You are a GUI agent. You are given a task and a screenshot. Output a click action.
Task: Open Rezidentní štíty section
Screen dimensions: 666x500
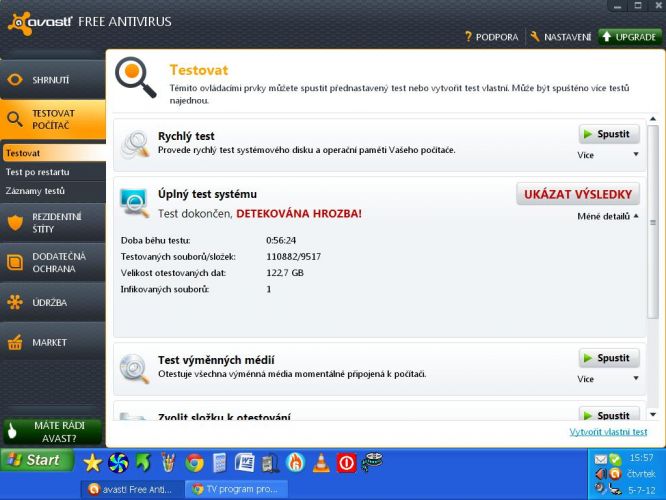53,223
